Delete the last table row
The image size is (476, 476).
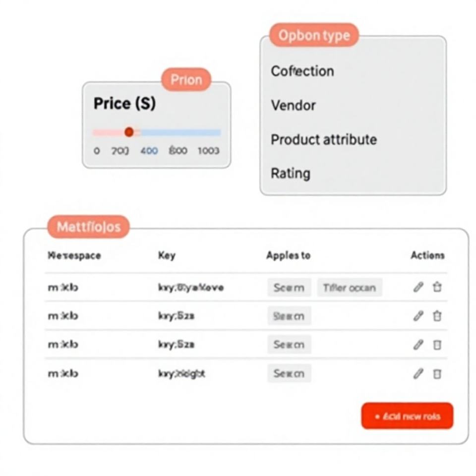pyautogui.click(x=437, y=374)
